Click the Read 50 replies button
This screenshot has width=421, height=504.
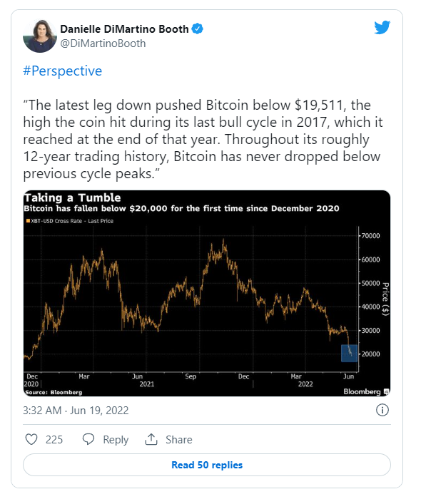point(207,465)
